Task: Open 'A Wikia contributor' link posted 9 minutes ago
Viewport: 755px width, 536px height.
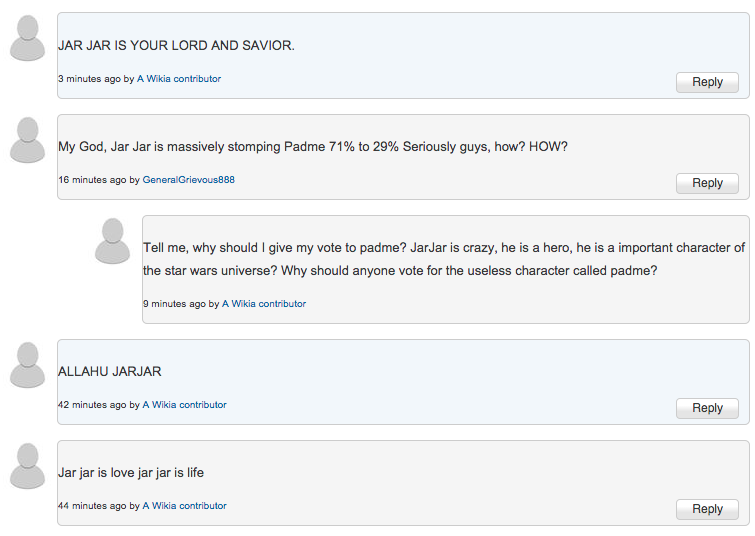Action: click(264, 303)
